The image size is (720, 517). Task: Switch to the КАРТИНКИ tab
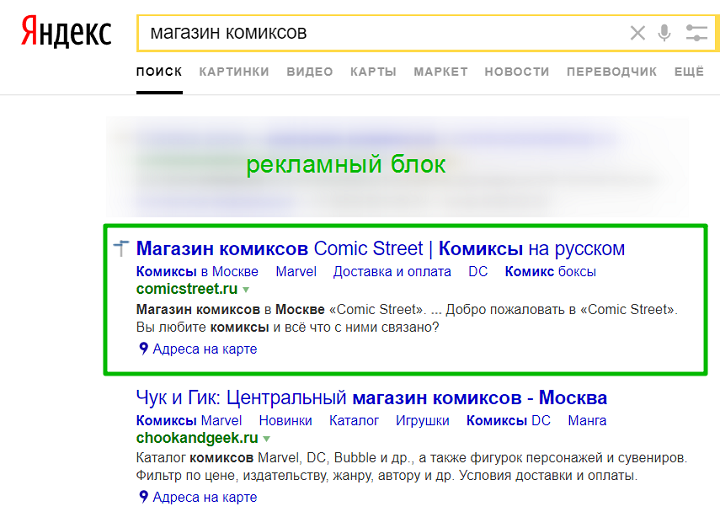[x=234, y=72]
